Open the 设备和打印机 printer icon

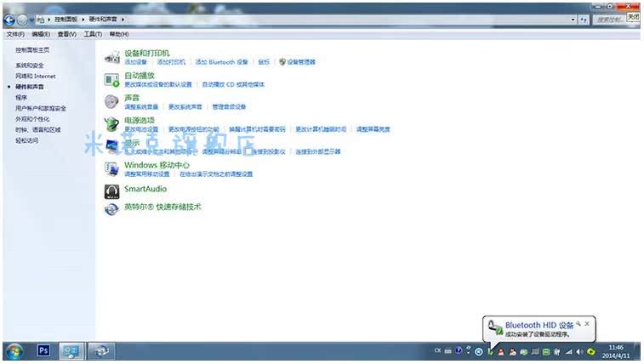[111, 57]
